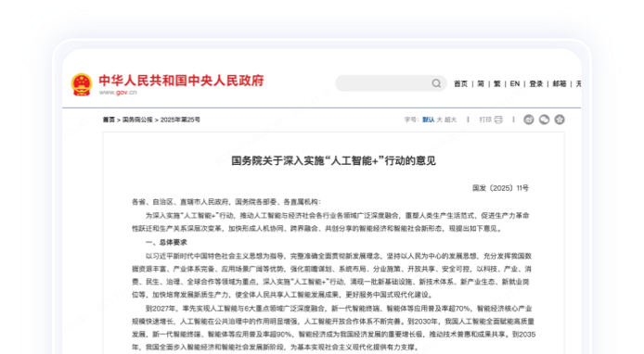Screen dimensions: 644x354
Task: Click the salutation line 各省、自治区、直辖市人民政府
Action: [226, 202]
